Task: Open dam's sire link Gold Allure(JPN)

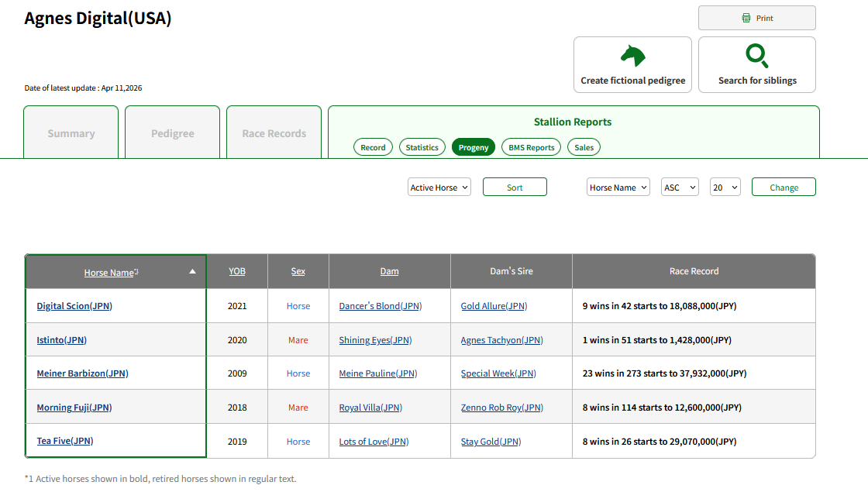Action: [494, 306]
